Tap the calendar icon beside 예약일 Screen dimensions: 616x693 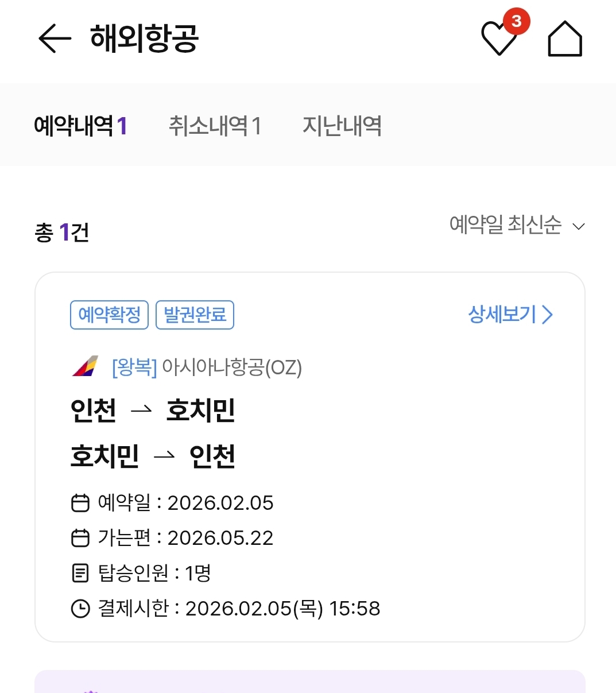(80, 503)
